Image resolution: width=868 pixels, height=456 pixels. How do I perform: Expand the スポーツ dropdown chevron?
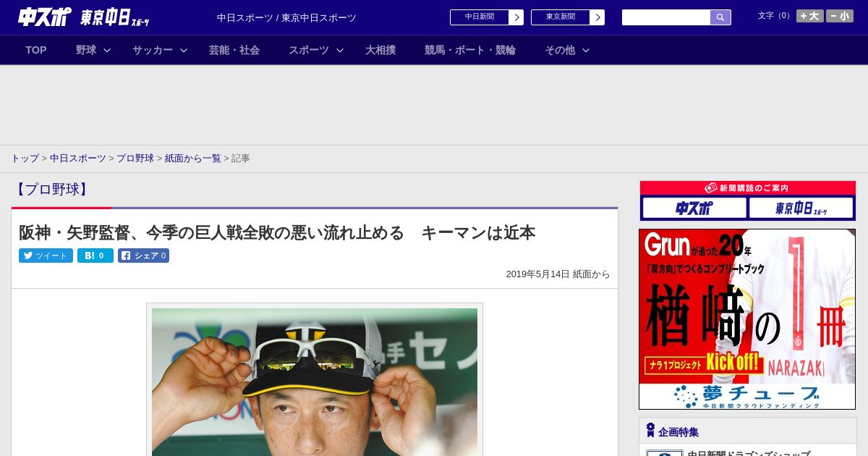tap(340, 50)
